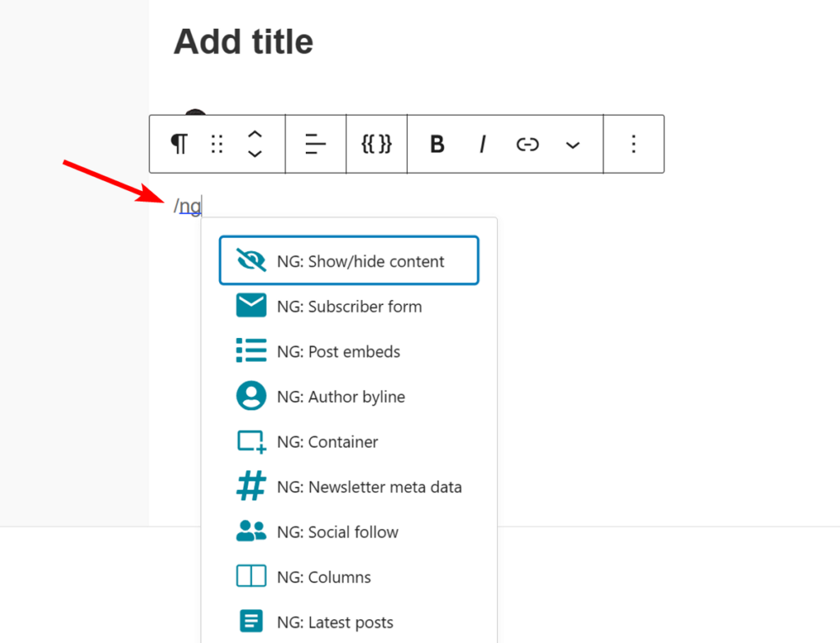Open the toolbar dropdown chevron

click(x=573, y=144)
